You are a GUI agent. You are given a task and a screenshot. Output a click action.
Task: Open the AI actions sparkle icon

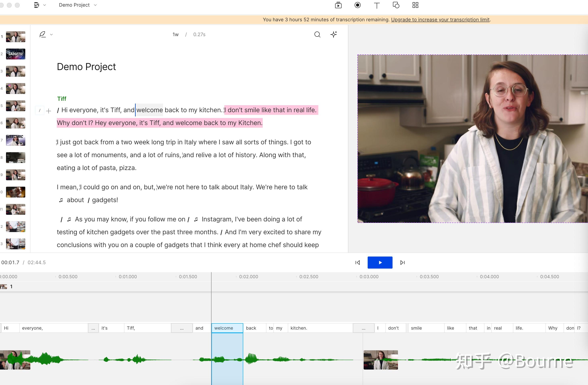point(334,35)
